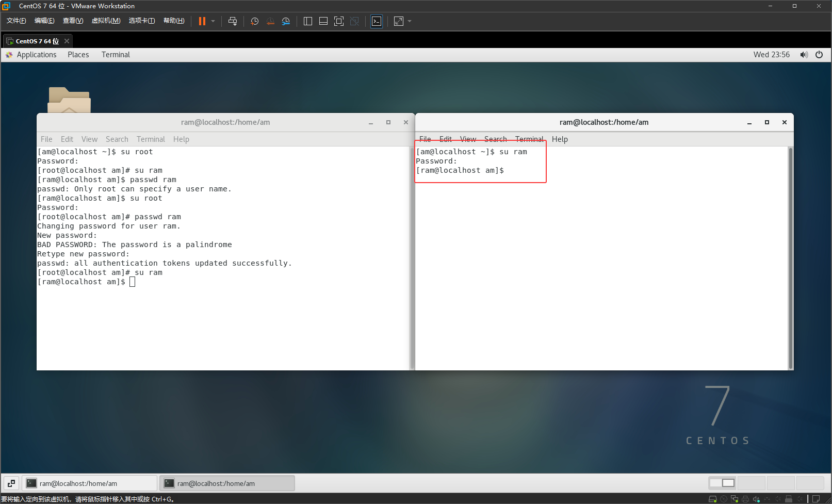The height and width of the screenshot is (504, 832).
Task: Open Edit menu in right terminal window
Action: (446, 139)
